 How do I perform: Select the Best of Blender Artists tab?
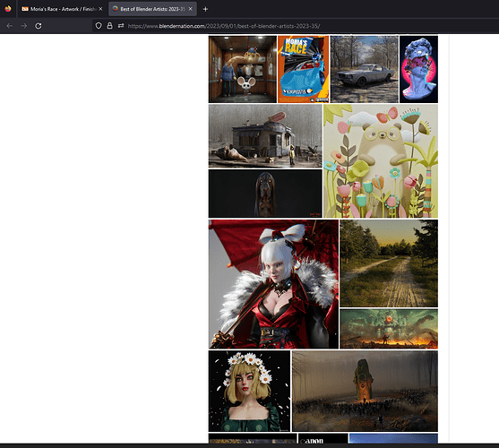(152, 9)
